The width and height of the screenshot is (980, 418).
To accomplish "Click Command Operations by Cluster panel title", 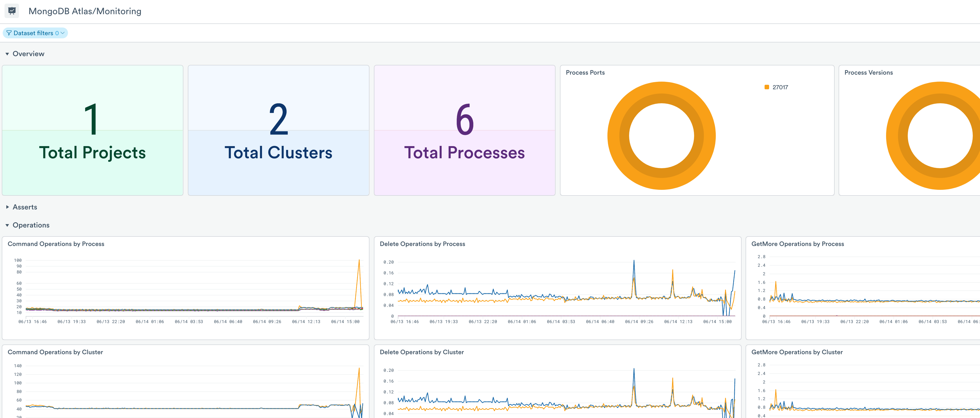I will pyautogui.click(x=55, y=352).
